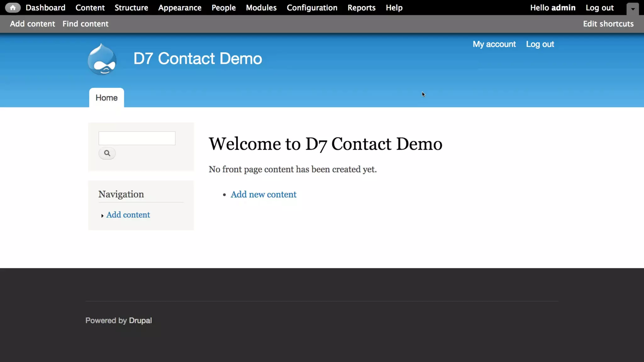Viewport: 644px width, 362px height.
Task: Open the Help menu
Action: tap(394, 8)
